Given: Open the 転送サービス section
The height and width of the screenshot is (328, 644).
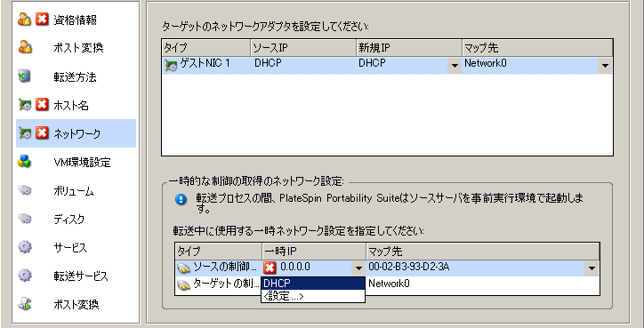Looking at the screenshot, I should [x=81, y=276].
